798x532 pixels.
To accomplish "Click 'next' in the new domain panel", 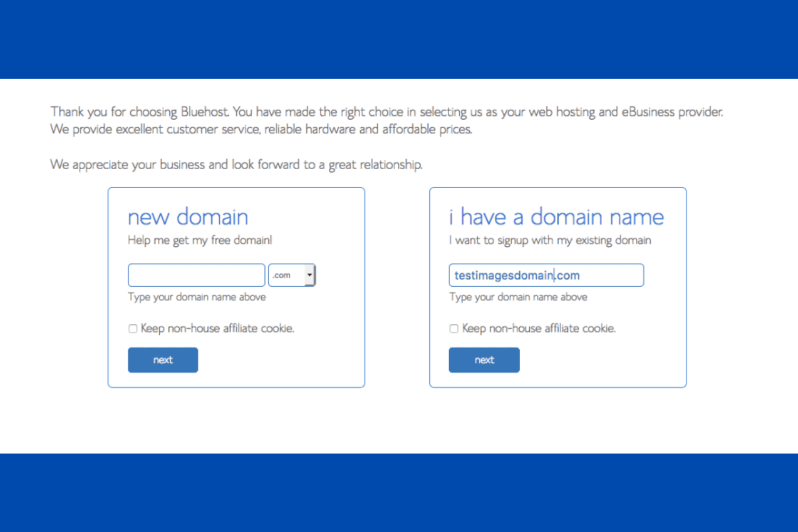I will pyautogui.click(x=163, y=360).
